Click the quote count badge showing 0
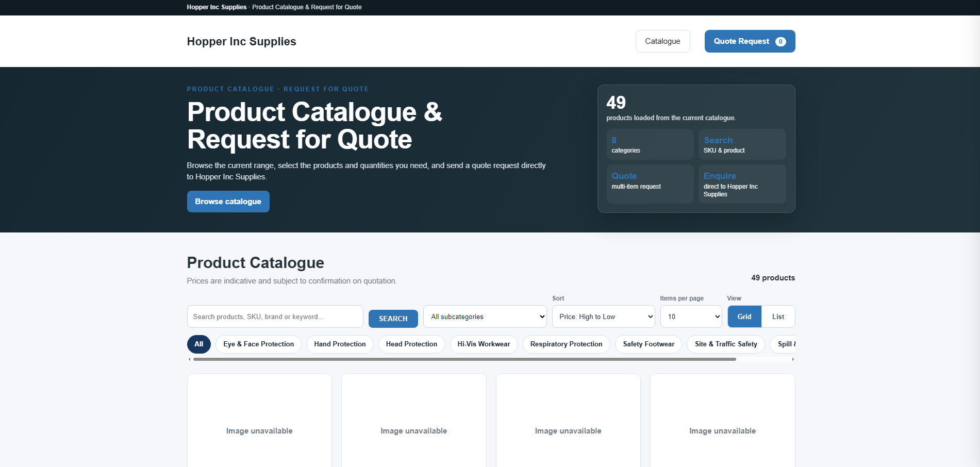 [780, 42]
